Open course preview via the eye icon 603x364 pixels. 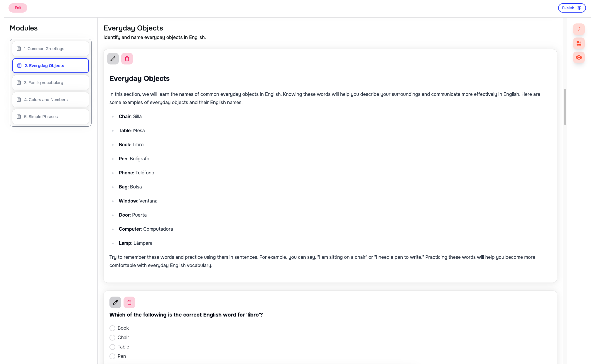[579, 57]
